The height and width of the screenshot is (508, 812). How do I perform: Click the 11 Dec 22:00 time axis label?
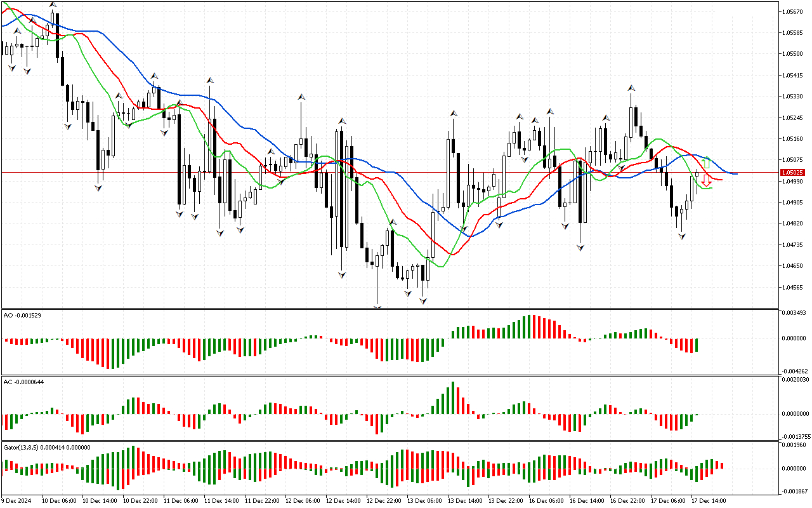pyautogui.click(x=262, y=501)
